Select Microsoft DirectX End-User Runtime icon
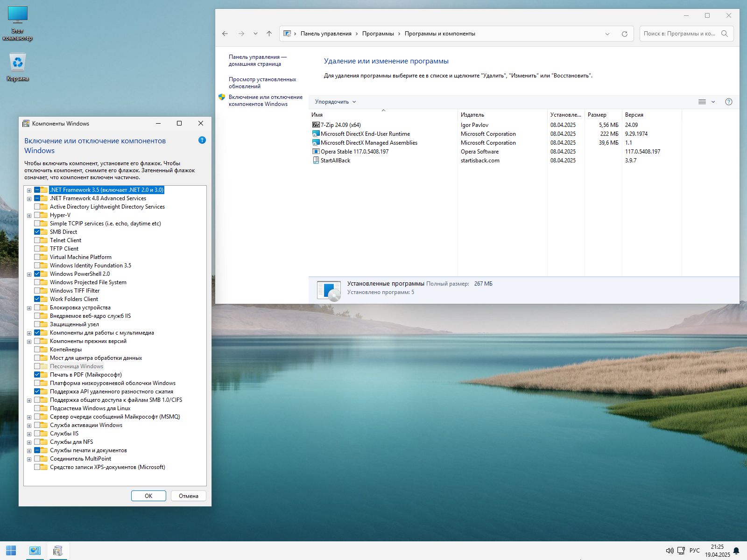747x560 pixels. 316,133
